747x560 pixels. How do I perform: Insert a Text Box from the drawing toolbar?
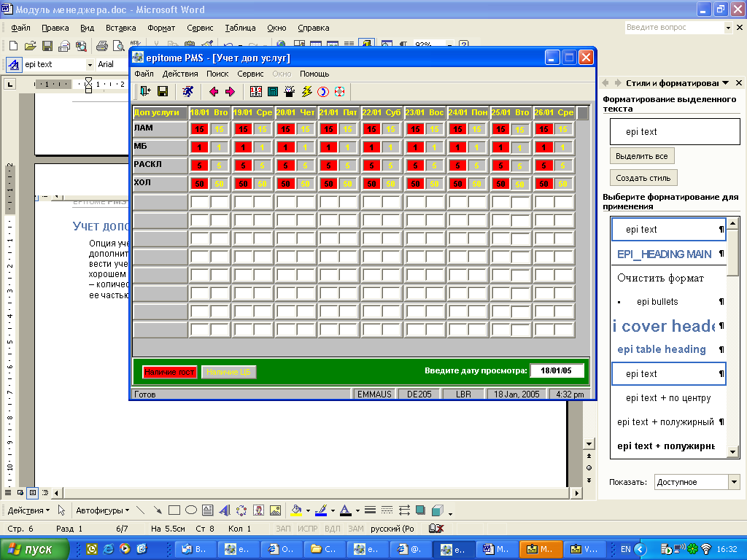[x=208, y=510]
